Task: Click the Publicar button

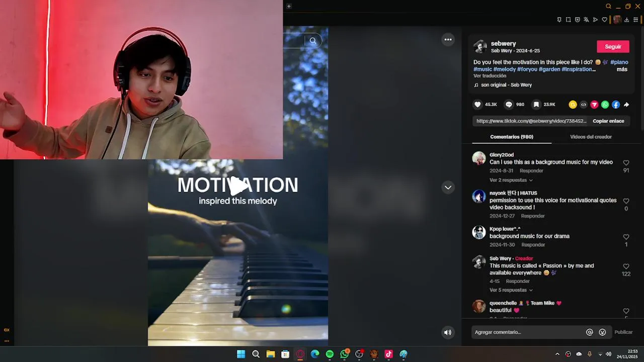Action: click(x=623, y=332)
